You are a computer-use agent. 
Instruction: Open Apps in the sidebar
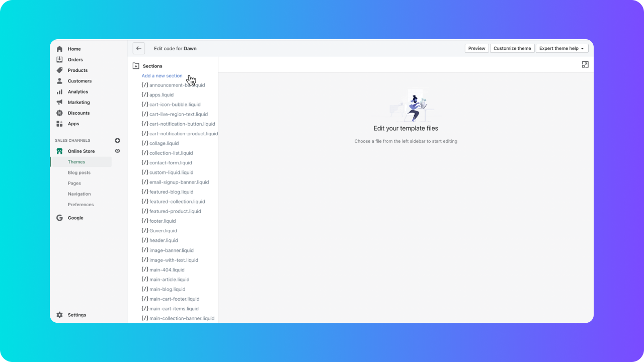click(73, 124)
